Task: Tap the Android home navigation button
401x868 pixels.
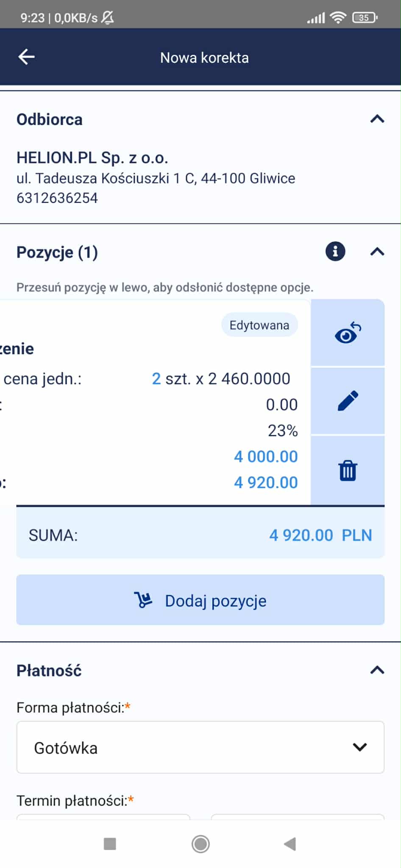Action: pyautogui.click(x=200, y=844)
